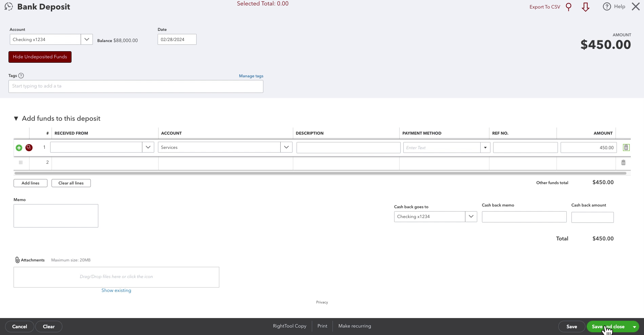
Task: Open Help via the question mark icon
Action: coord(607,6)
